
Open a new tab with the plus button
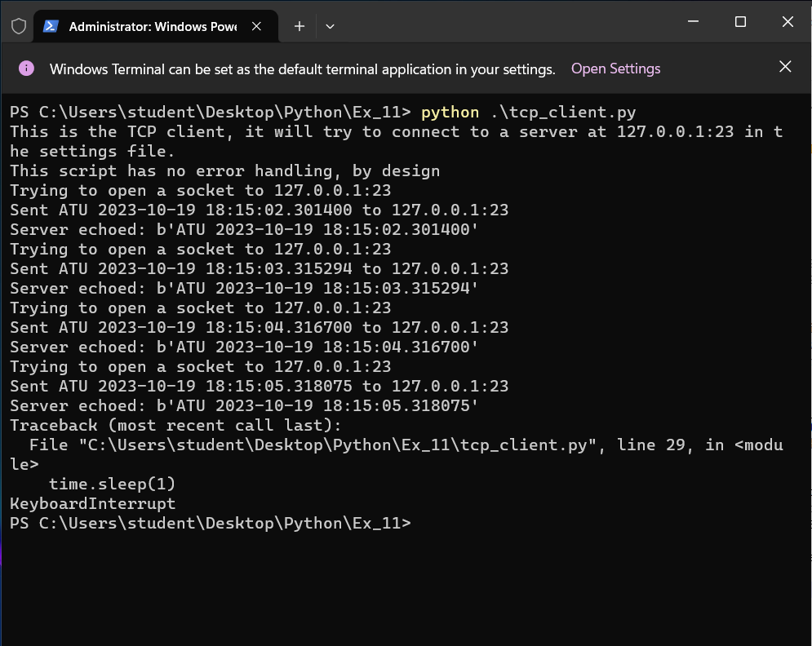click(300, 26)
